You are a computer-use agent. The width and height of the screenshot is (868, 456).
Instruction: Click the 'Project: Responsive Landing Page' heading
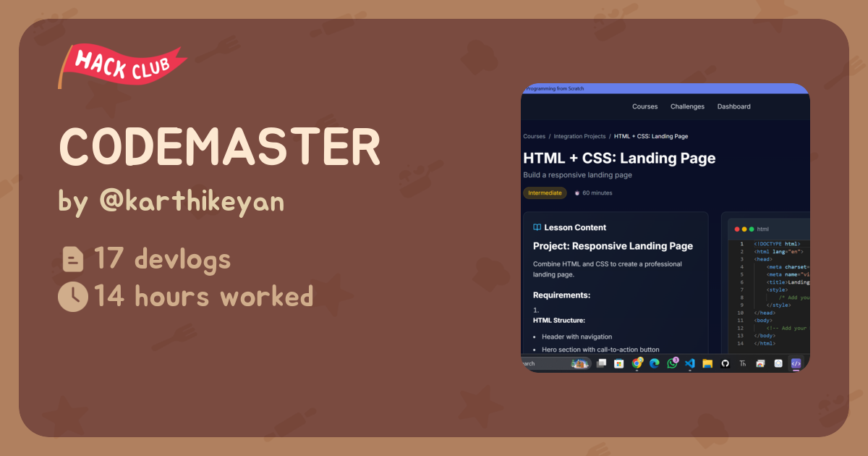pos(613,246)
